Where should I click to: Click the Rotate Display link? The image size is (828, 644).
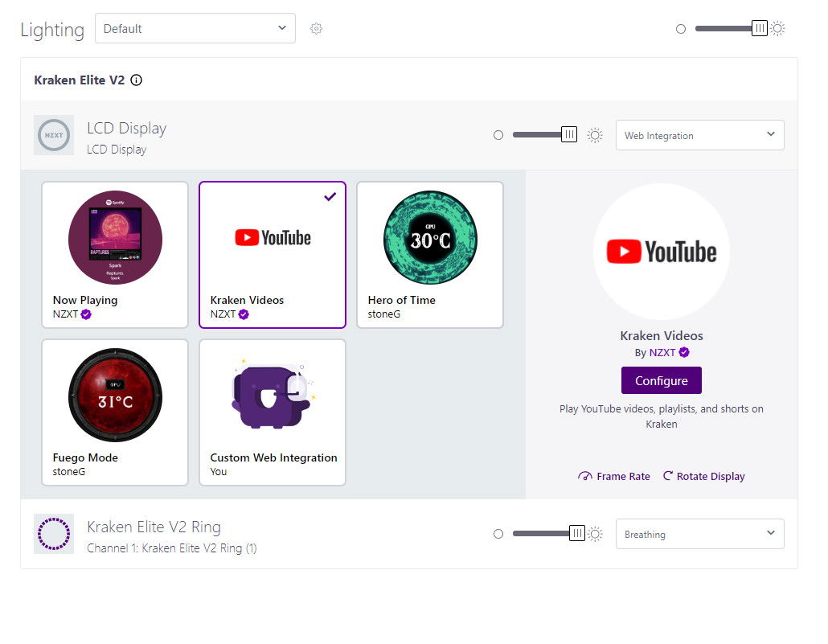coord(704,476)
